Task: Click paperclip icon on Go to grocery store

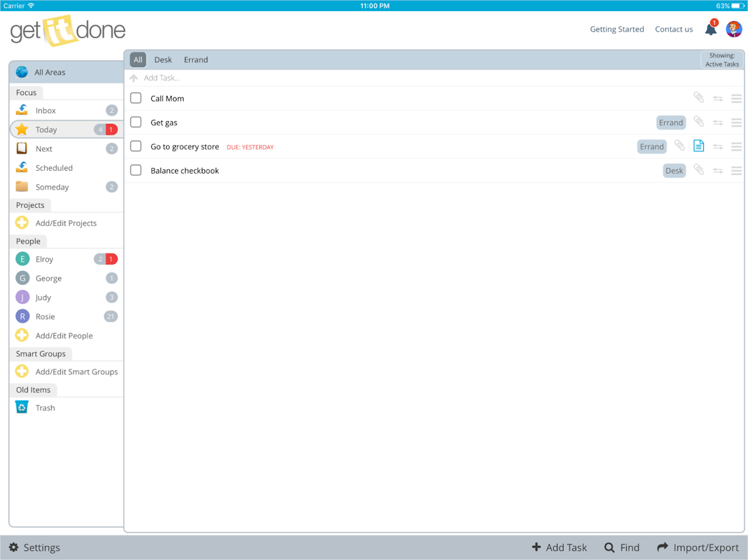Action: tap(680, 146)
